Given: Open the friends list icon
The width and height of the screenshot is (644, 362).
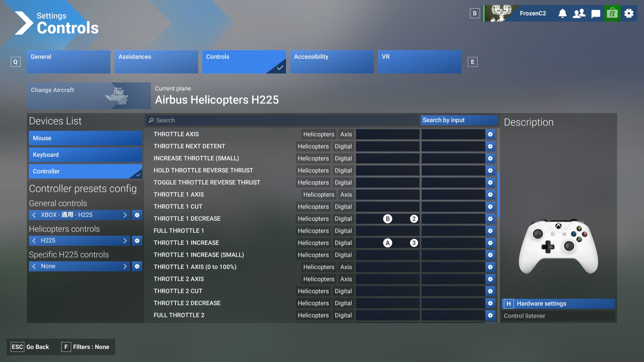Looking at the screenshot, I should 579,13.
